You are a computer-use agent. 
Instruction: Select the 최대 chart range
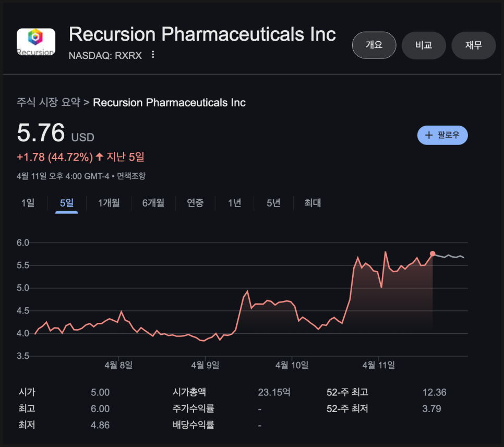[313, 203]
